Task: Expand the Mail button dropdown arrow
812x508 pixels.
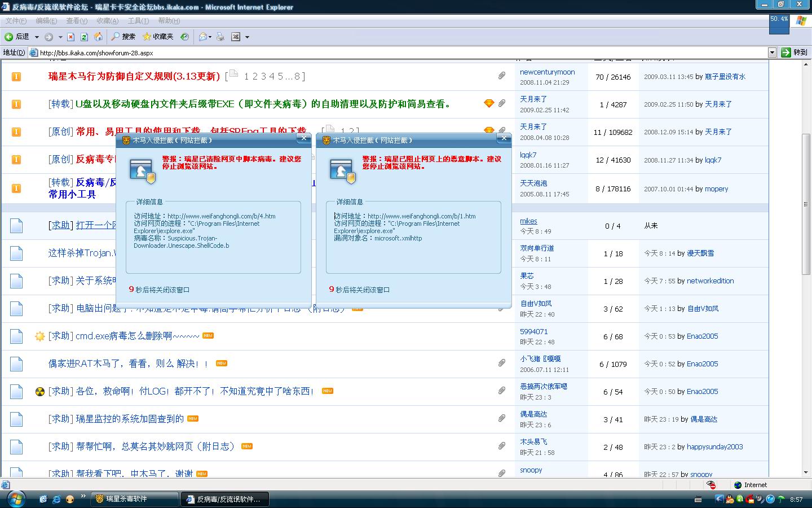Action: pos(210,37)
